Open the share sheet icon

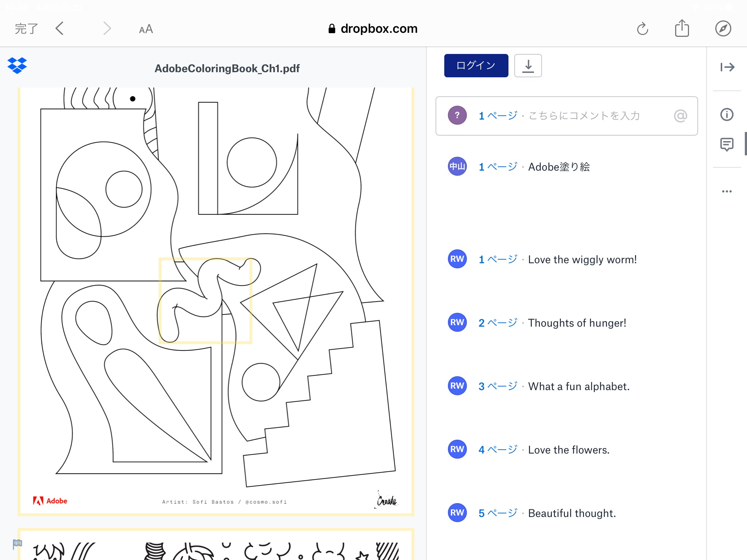click(682, 28)
